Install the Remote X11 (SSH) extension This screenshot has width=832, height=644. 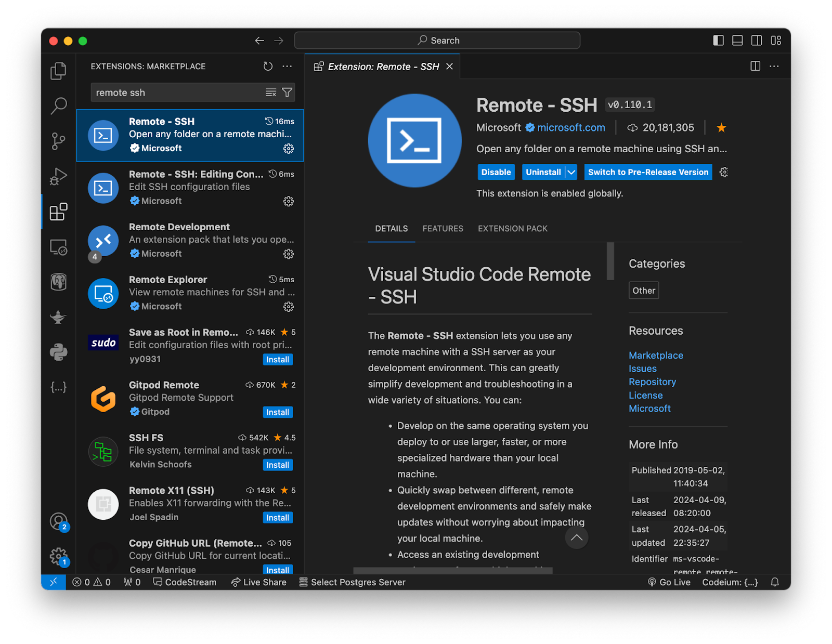(278, 518)
